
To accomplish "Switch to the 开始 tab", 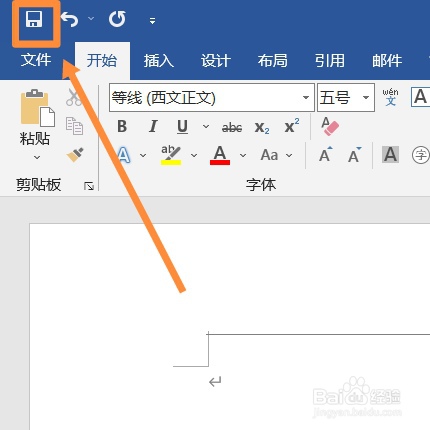I will pyautogui.click(x=102, y=61).
